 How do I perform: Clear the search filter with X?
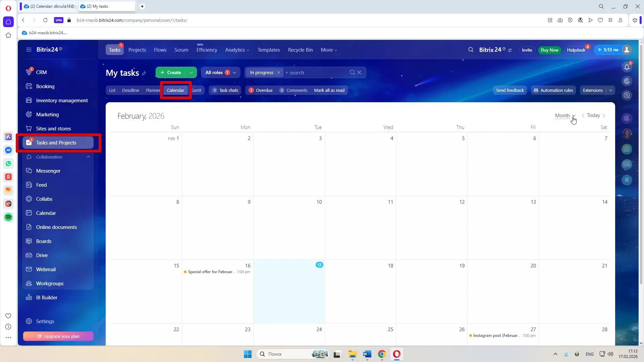[x=359, y=72]
